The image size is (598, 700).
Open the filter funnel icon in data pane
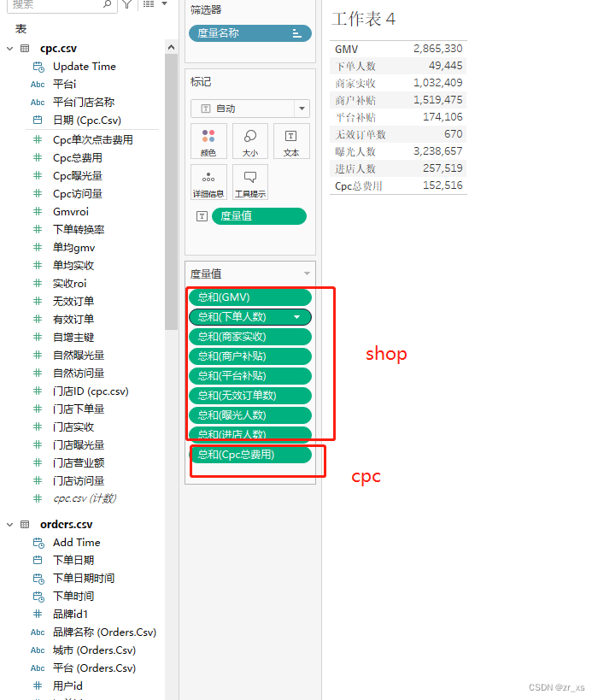(127, 4)
